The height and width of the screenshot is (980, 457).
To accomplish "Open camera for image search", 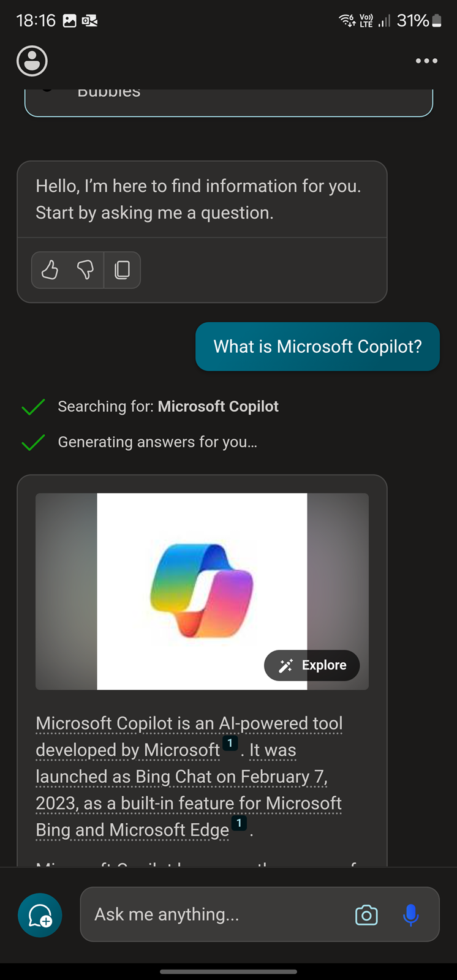I will pos(366,915).
